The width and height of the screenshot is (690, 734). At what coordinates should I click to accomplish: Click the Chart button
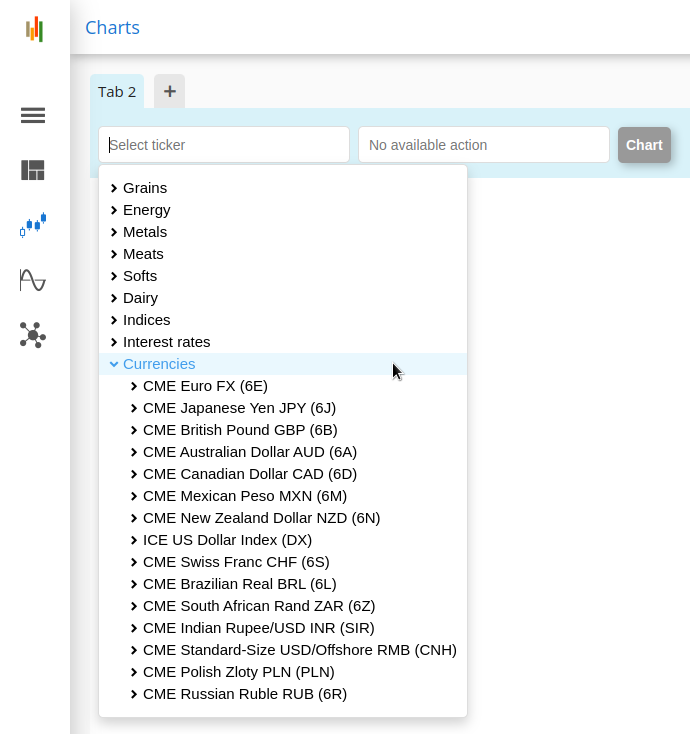(644, 145)
